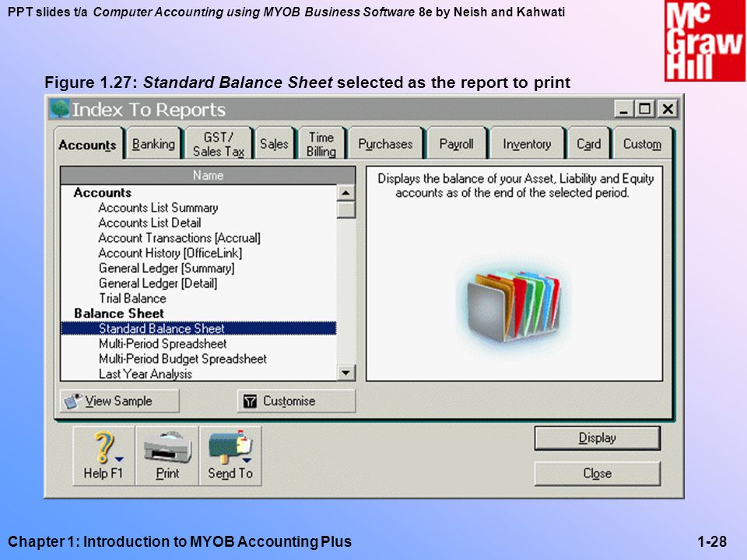Select Last Year Analysis report
Viewport: 747px width, 560px height.
click(146, 374)
